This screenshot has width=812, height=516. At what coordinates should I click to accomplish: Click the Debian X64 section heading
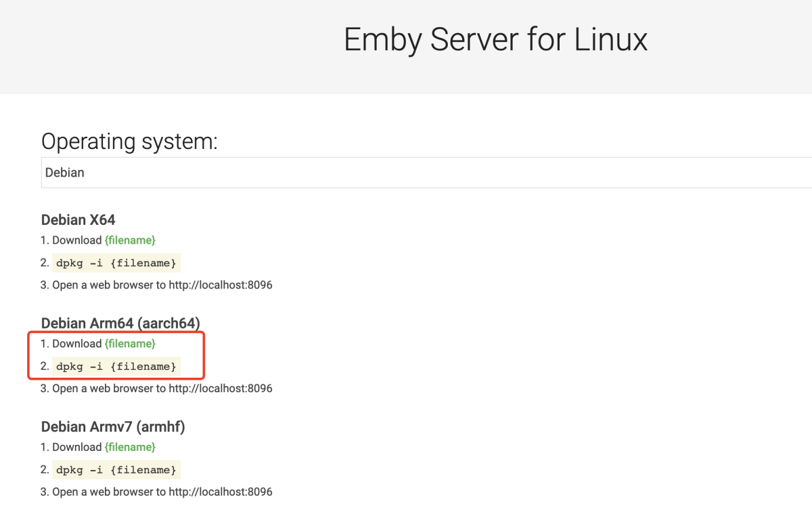pos(78,220)
